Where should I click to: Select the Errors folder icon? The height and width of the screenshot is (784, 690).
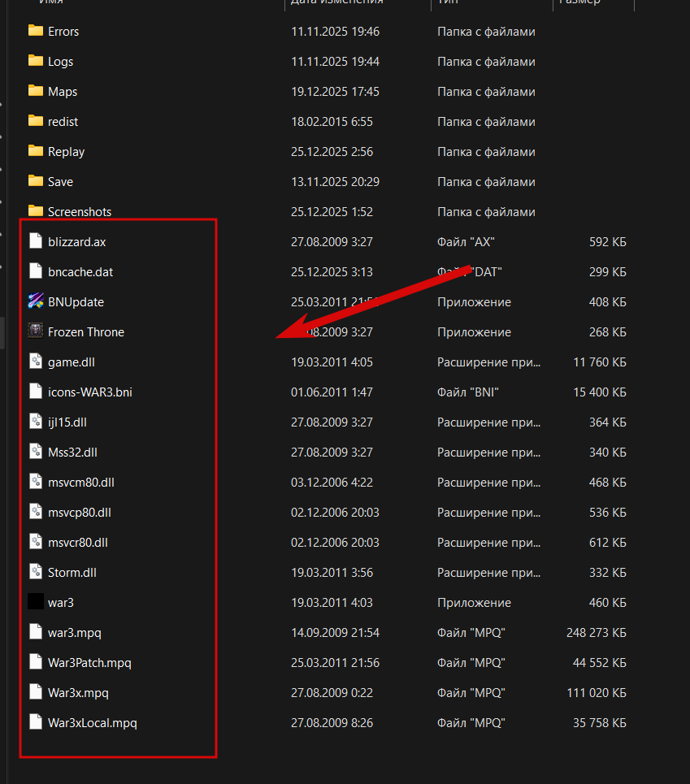[x=36, y=31]
